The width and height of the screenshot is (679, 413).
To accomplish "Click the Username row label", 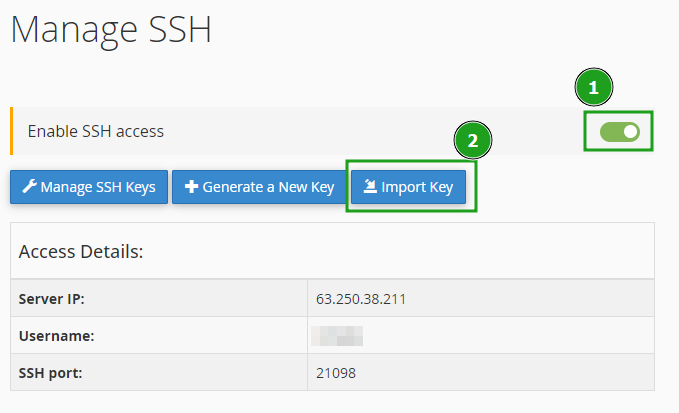I will coord(56,336).
